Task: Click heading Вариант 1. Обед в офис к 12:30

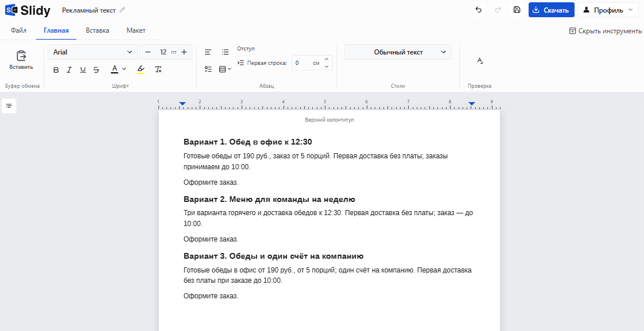Action: point(247,142)
